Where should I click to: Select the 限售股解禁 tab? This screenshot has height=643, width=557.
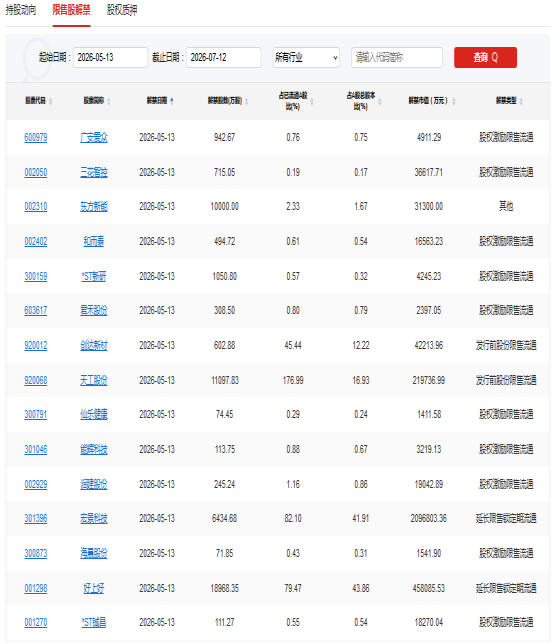(71, 10)
